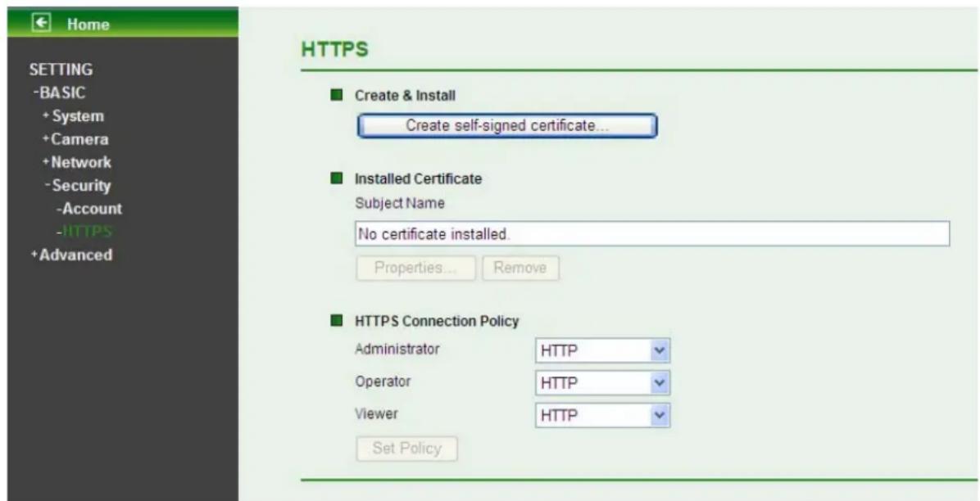Viewport: 980px width, 501px height.
Task: Click Create self-signed certificate button
Action: tap(507, 125)
